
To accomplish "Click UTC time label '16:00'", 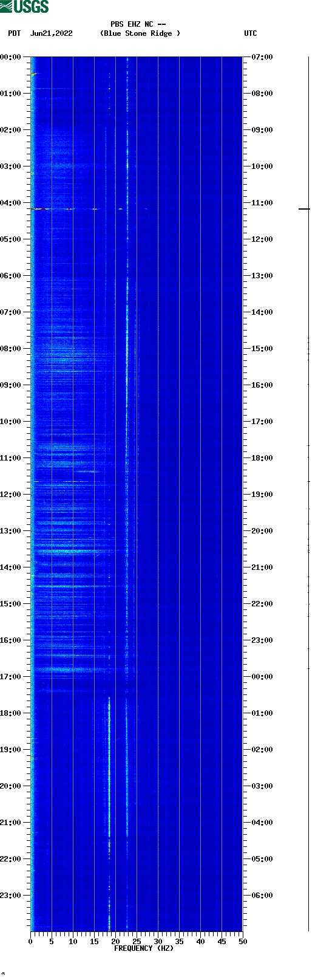I will click(x=262, y=385).
